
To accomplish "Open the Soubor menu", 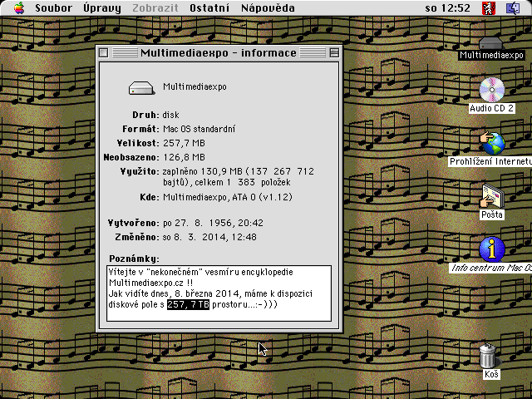I will pyautogui.click(x=53, y=7).
